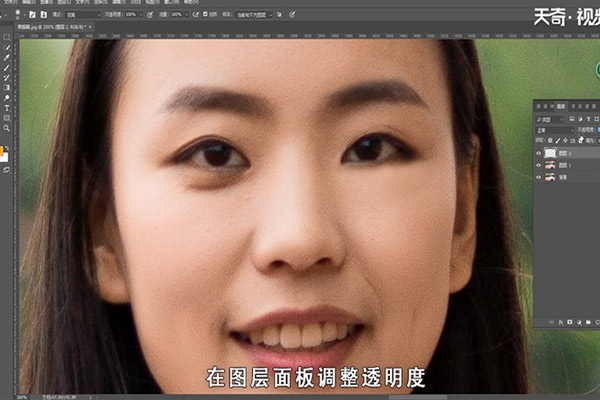The image size is (600, 400).
Task: Click the 图层 1 layer name
Action: 565,165
